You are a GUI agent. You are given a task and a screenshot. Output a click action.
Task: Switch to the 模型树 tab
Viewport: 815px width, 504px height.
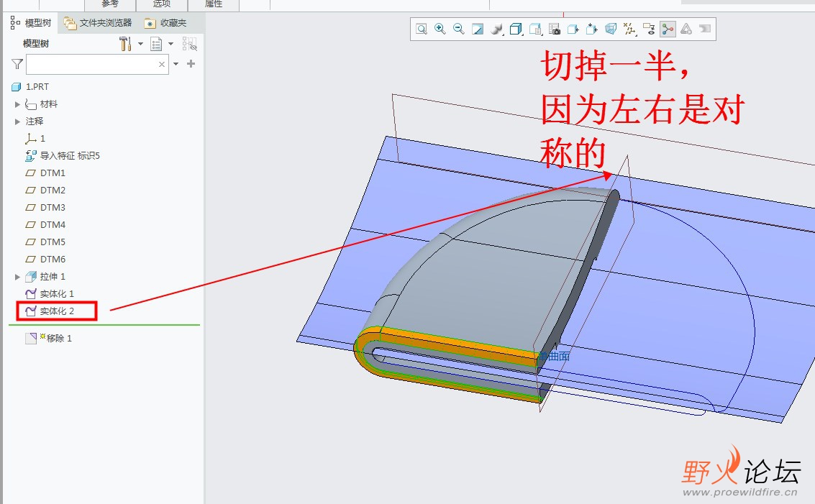click(31, 23)
